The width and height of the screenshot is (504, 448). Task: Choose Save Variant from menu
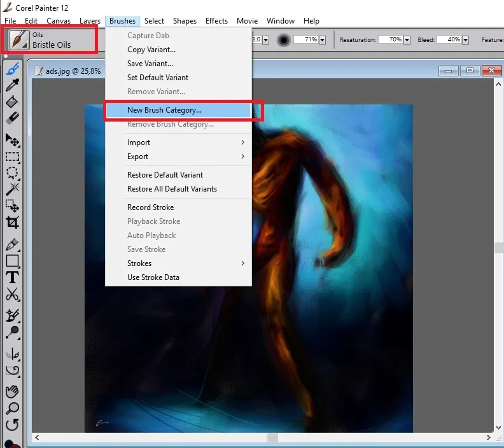(178, 64)
